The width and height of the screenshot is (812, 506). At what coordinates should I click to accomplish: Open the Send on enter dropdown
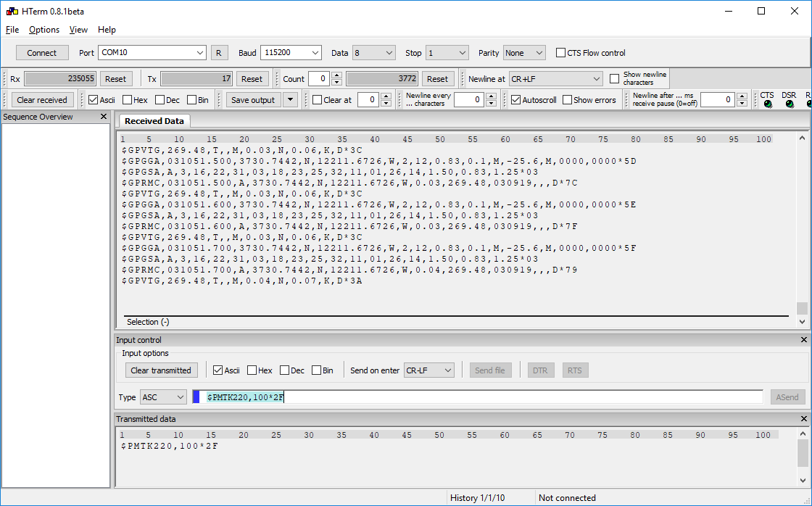[x=428, y=370]
